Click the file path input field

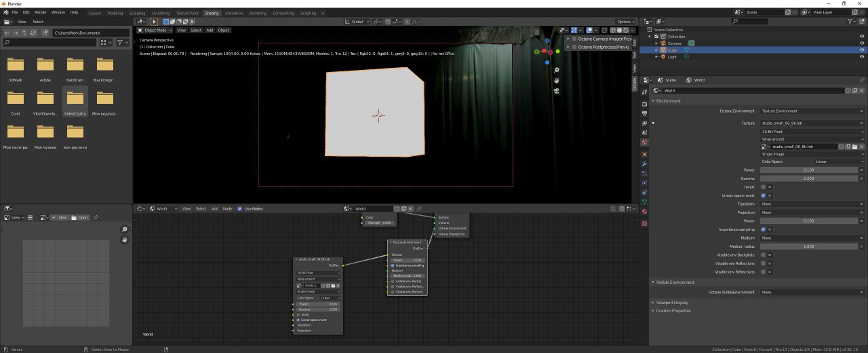click(x=91, y=33)
